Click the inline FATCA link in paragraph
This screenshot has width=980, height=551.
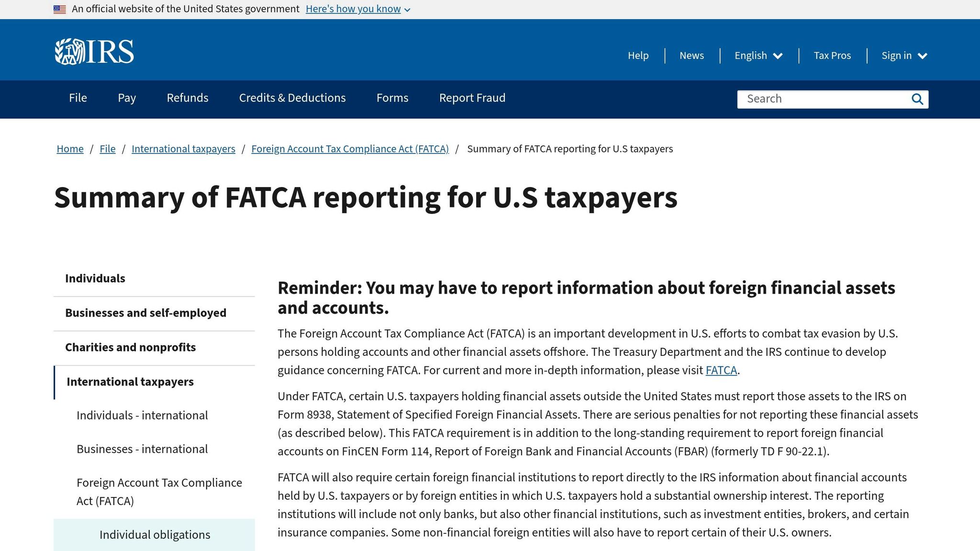coord(721,370)
